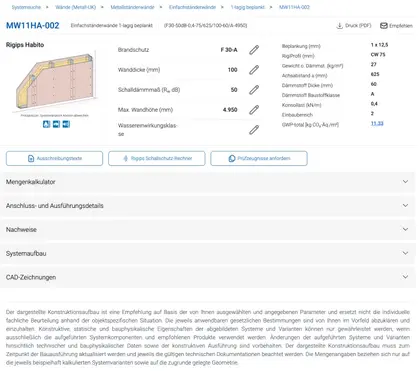The height and width of the screenshot is (371, 420).
Task: Click the Konsollast (kN/m) label
Action: (x=301, y=105)
